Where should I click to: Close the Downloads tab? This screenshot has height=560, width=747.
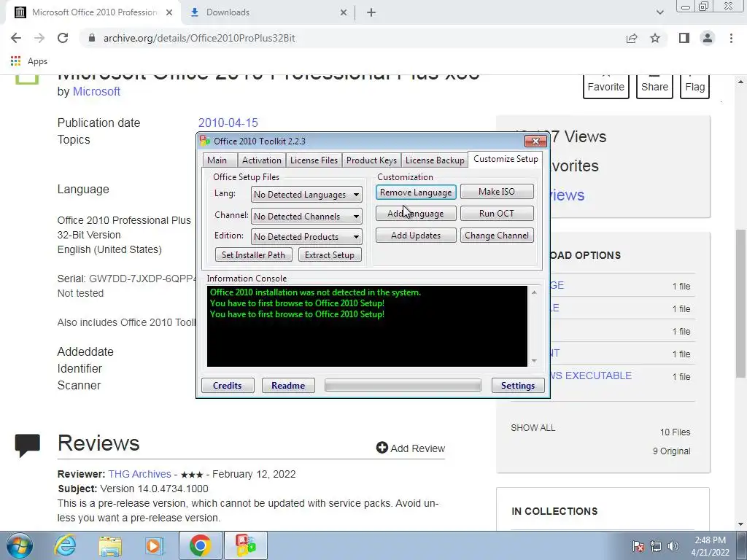(x=344, y=12)
